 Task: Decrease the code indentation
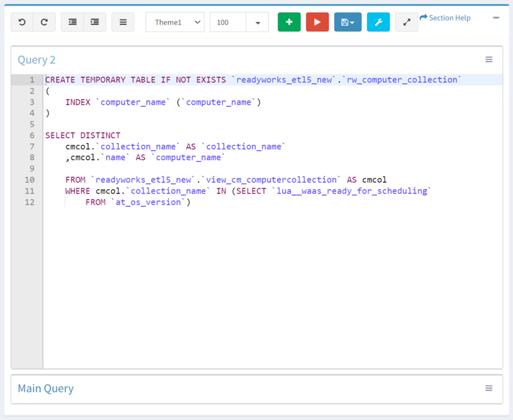click(72, 22)
